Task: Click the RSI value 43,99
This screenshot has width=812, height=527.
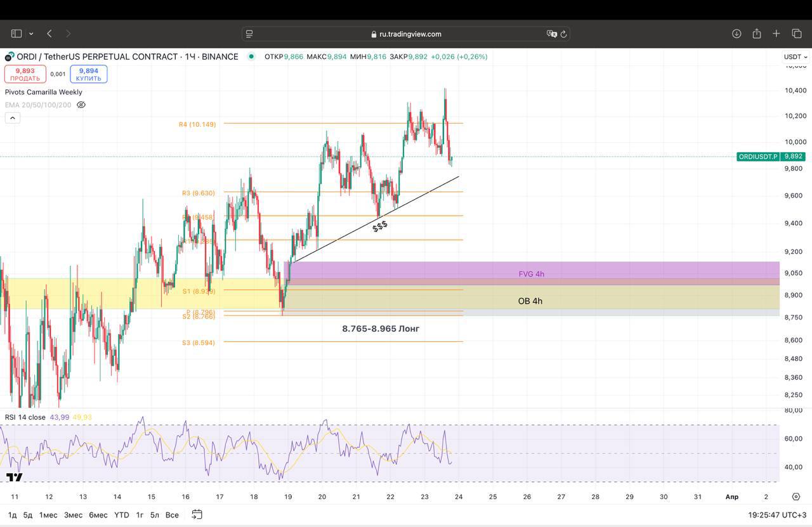Action: click(x=60, y=417)
